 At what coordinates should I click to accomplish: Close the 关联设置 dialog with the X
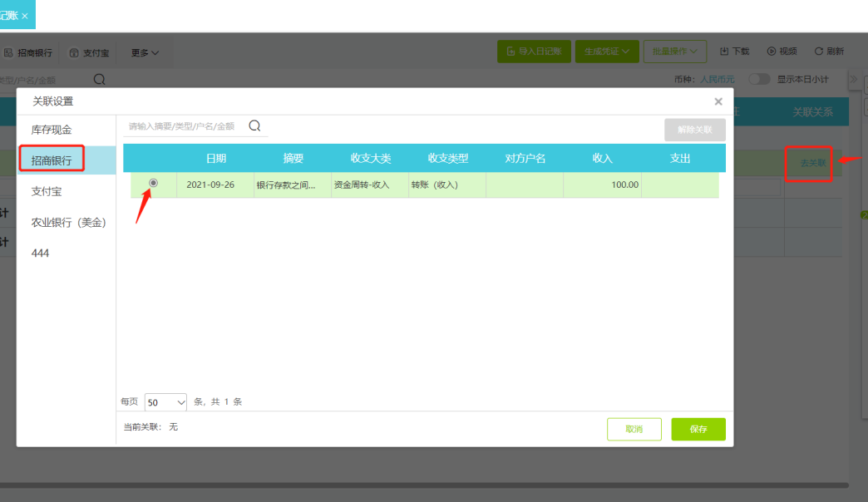coord(718,101)
